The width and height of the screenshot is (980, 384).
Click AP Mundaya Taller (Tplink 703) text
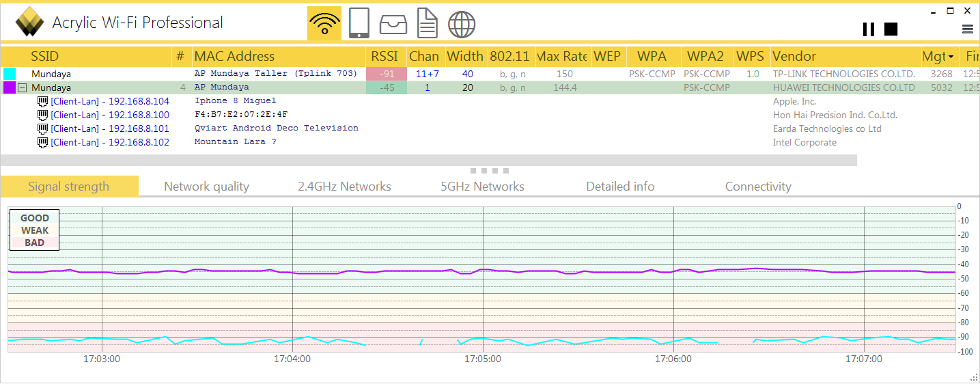pyautogui.click(x=276, y=74)
